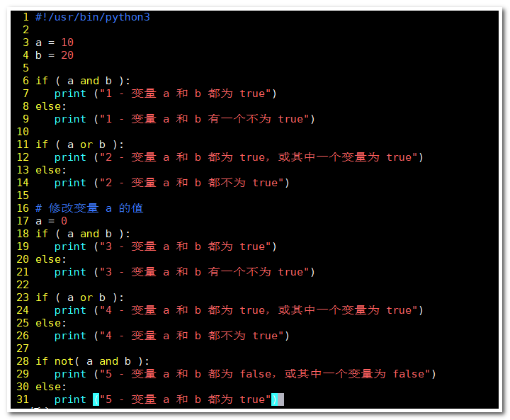Click 'else:' on line 30

51,387
